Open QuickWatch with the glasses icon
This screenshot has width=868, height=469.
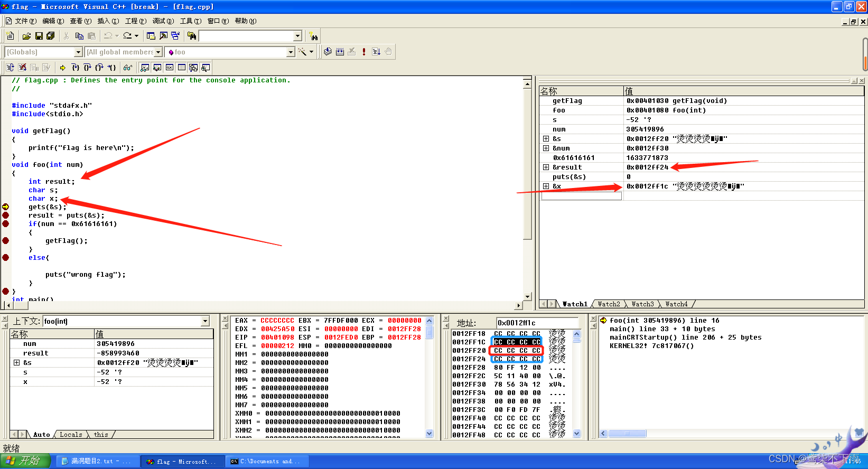[128, 67]
